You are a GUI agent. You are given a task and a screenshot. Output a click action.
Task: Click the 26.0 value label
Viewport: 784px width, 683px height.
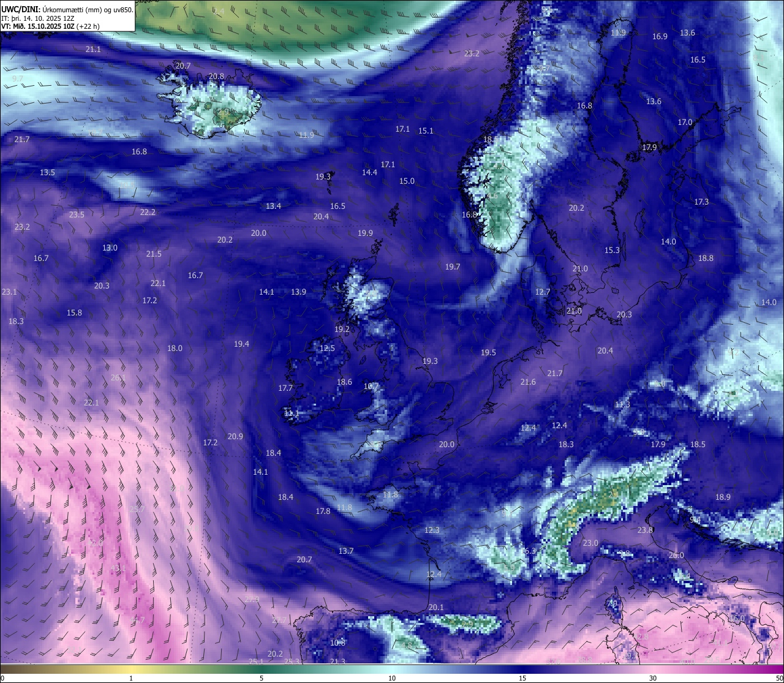coord(676,556)
